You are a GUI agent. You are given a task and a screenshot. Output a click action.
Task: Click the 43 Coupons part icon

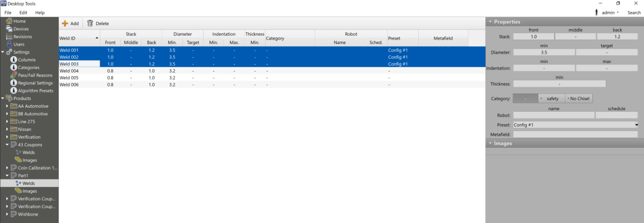(14, 145)
